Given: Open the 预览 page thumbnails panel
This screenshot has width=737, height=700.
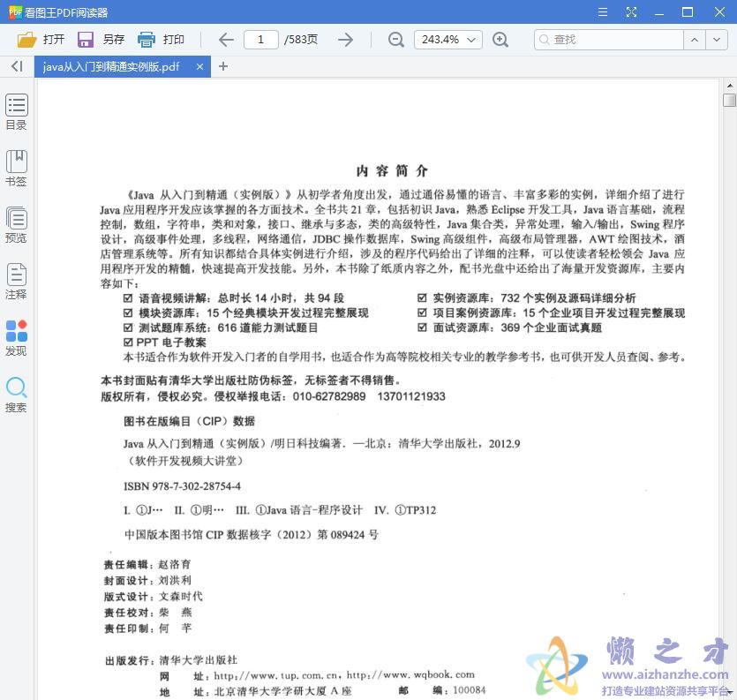Looking at the screenshot, I should (16, 223).
